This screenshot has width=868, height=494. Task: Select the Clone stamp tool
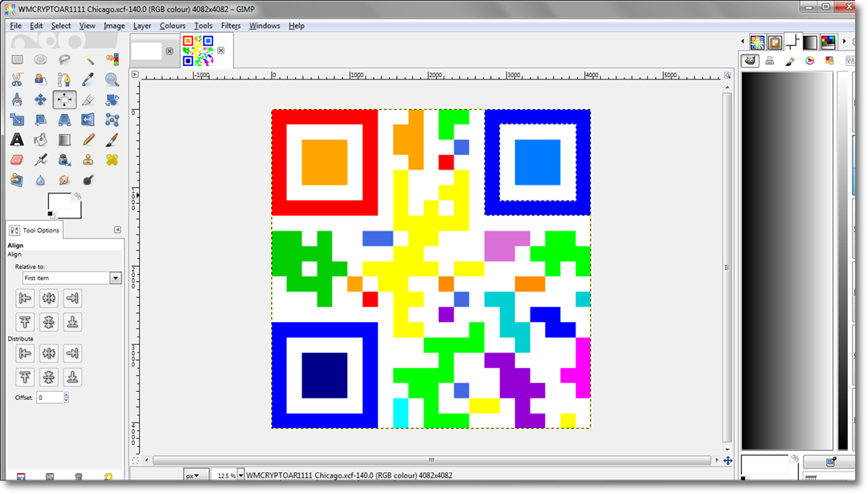tap(88, 160)
